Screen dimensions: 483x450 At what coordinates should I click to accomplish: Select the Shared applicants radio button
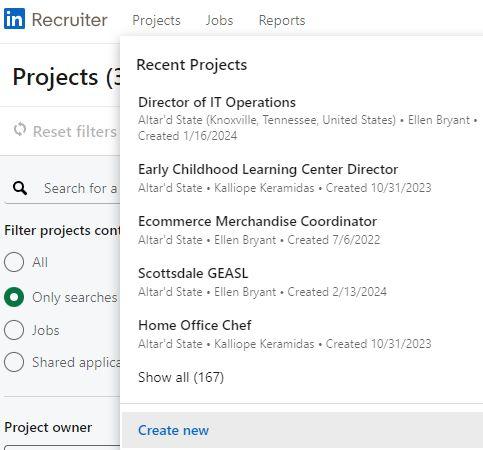[x=14, y=362]
